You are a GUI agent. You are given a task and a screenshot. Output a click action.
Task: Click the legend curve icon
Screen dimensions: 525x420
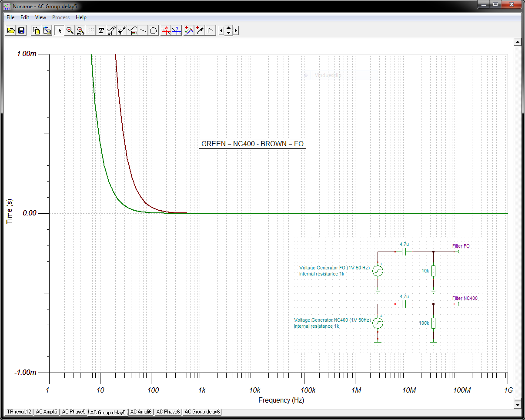click(x=133, y=30)
